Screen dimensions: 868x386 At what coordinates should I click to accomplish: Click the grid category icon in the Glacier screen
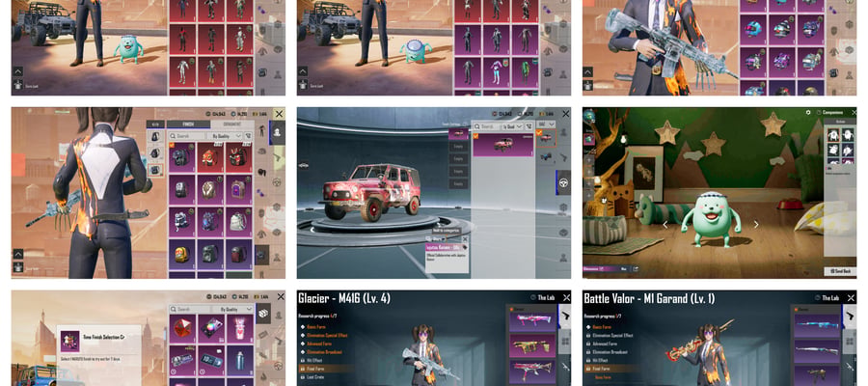565,342
